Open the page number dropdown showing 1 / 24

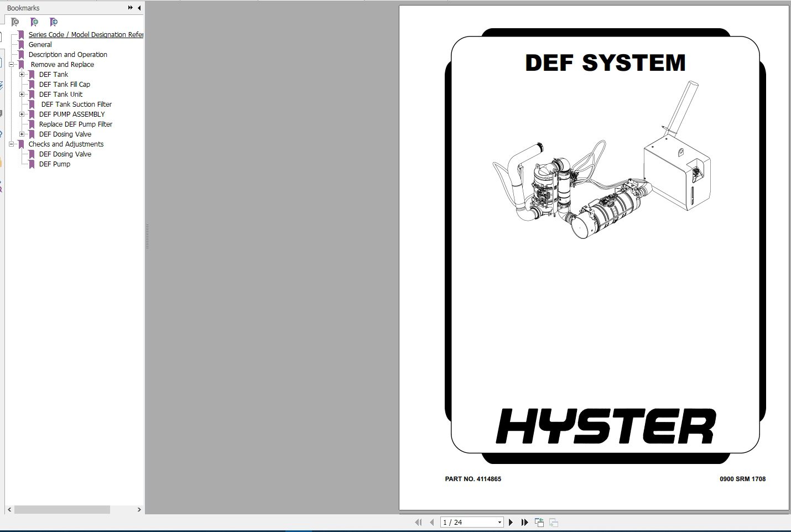(499, 522)
